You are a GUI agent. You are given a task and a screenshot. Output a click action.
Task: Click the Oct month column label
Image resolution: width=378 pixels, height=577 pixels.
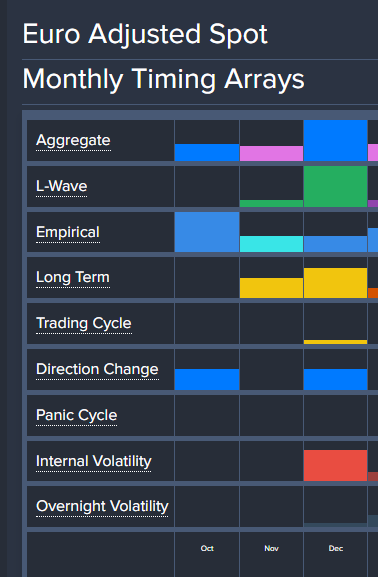(207, 549)
